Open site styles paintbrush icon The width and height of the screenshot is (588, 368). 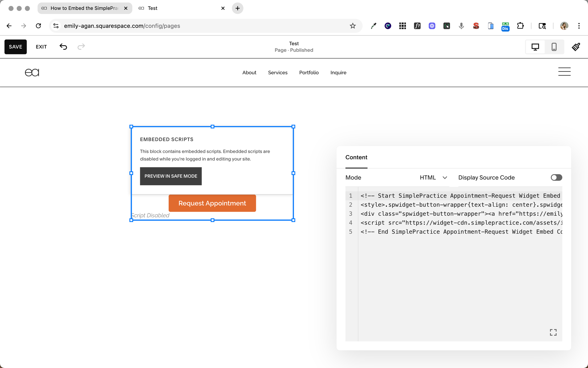576,47
